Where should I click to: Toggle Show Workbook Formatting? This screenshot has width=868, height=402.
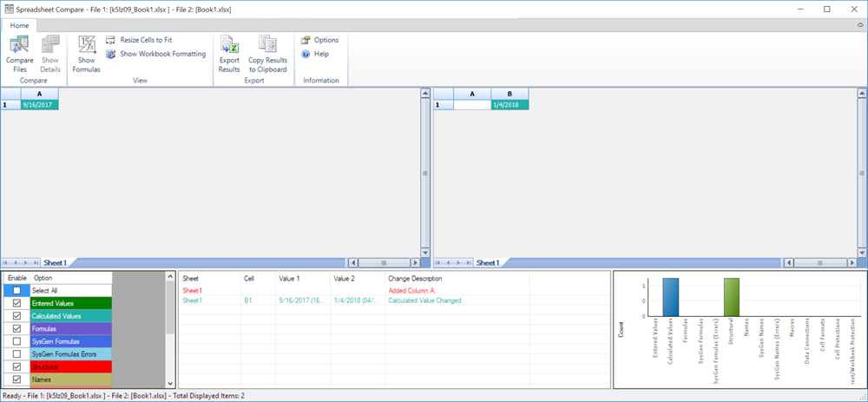[x=155, y=54]
